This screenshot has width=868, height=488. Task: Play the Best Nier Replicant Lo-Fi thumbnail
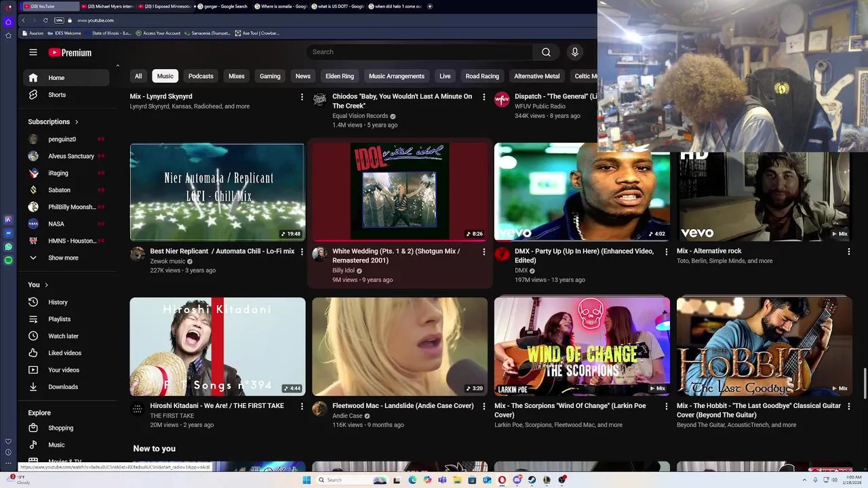pos(217,192)
